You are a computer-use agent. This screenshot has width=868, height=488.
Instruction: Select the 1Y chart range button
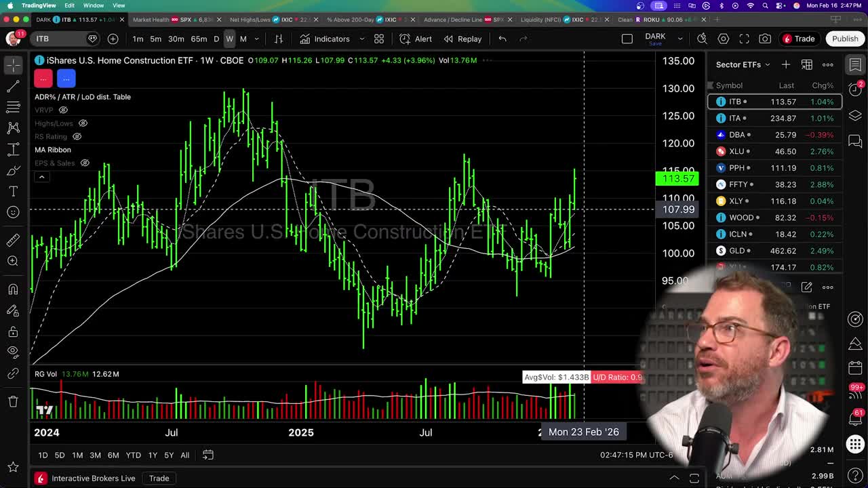click(x=153, y=455)
